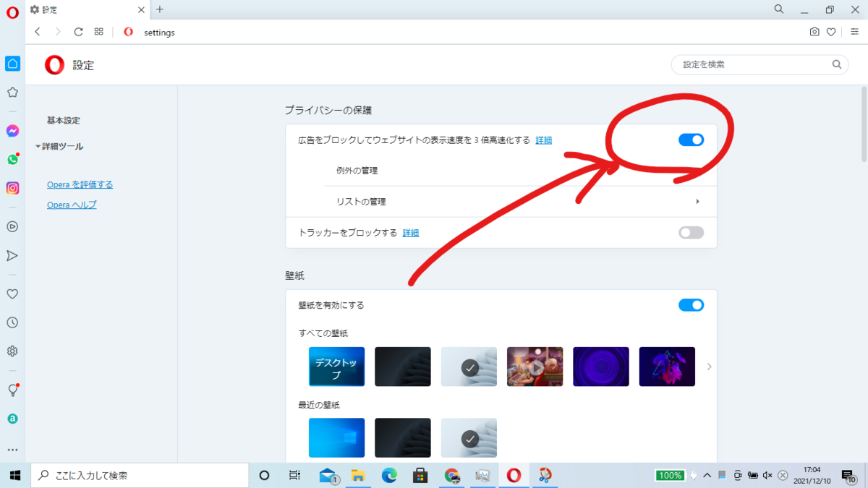This screenshot has height=488, width=868.
Task: Open Instagram in the sidebar
Action: tap(12, 188)
